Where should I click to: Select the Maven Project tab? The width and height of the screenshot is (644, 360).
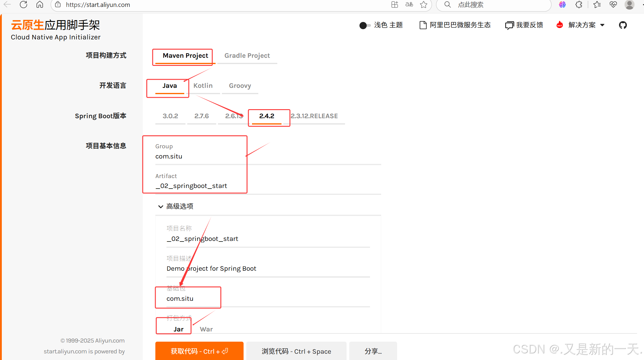[185, 56]
